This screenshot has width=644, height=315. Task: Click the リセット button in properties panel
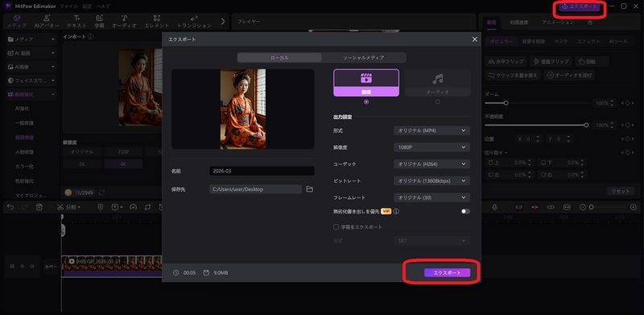pos(620,191)
